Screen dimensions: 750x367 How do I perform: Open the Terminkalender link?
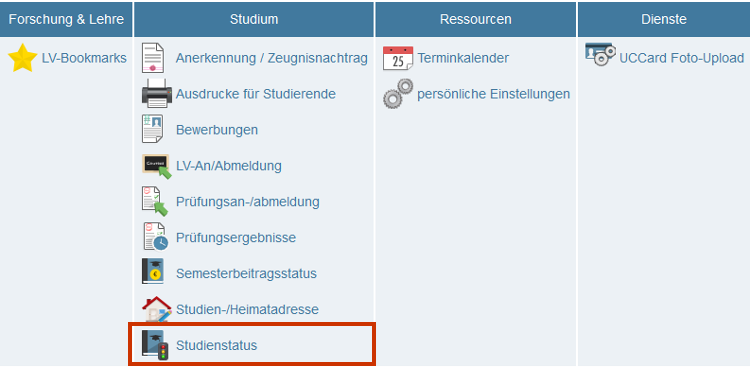coord(463,58)
